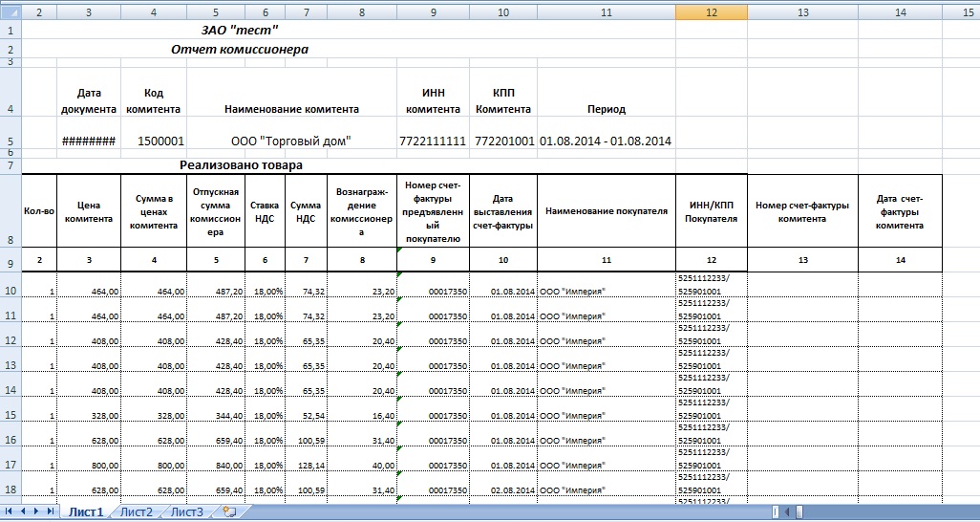Open the Лист2 sheet tab
The image size is (980, 522).
(x=137, y=512)
